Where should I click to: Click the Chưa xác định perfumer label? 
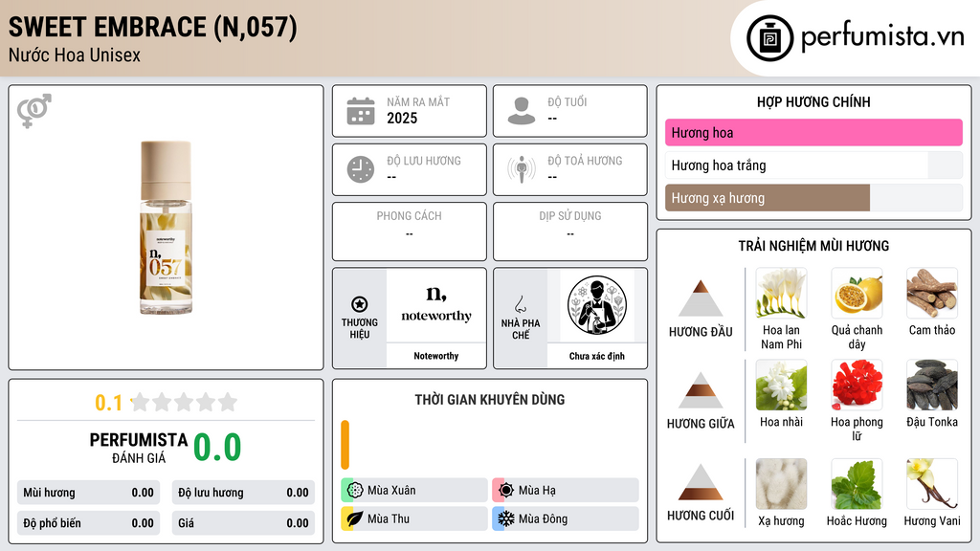(597, 356)
